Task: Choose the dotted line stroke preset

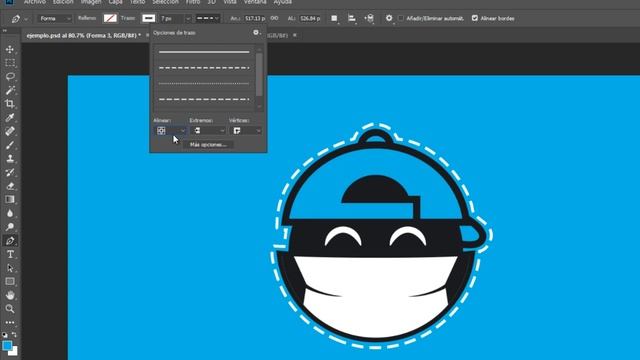Action: click(204, 84)
